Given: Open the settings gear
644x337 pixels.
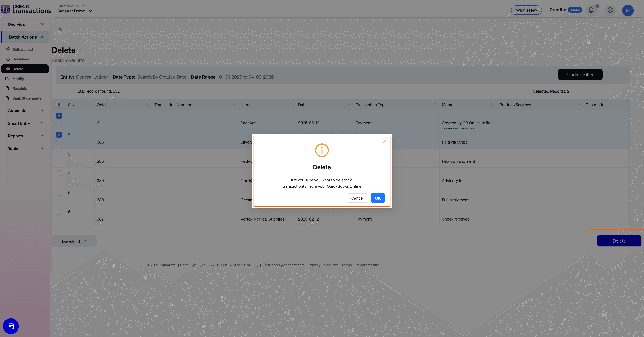Looking at the screenshot, I should click(610, 10).
